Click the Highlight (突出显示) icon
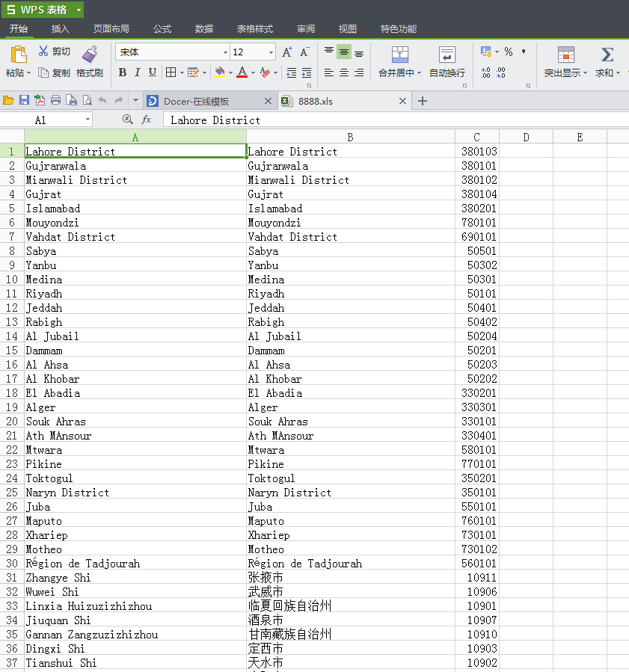 click(566, 55)
